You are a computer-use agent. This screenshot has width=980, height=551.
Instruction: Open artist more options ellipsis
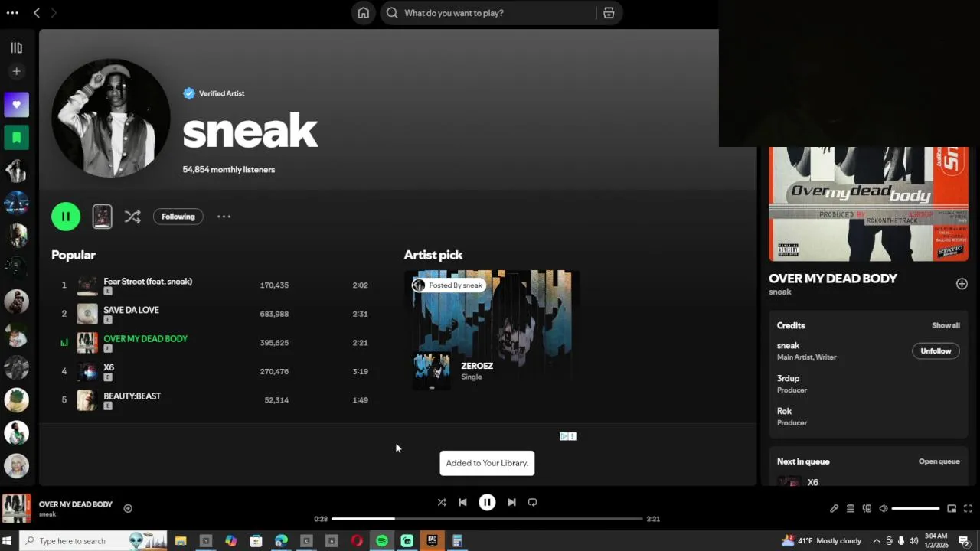[224, 217]
